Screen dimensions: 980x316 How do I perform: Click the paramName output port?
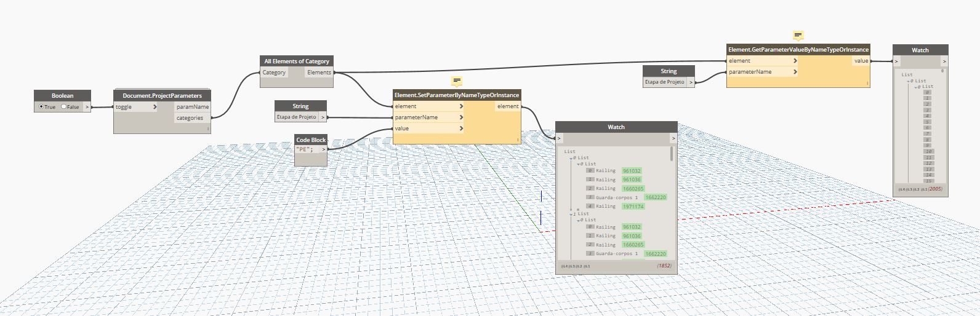[193, 107]
